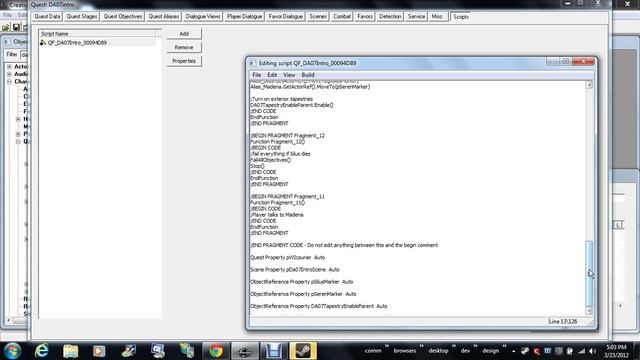Click the line status in editor status bar

pyautogui.click(x=563, y=322)
